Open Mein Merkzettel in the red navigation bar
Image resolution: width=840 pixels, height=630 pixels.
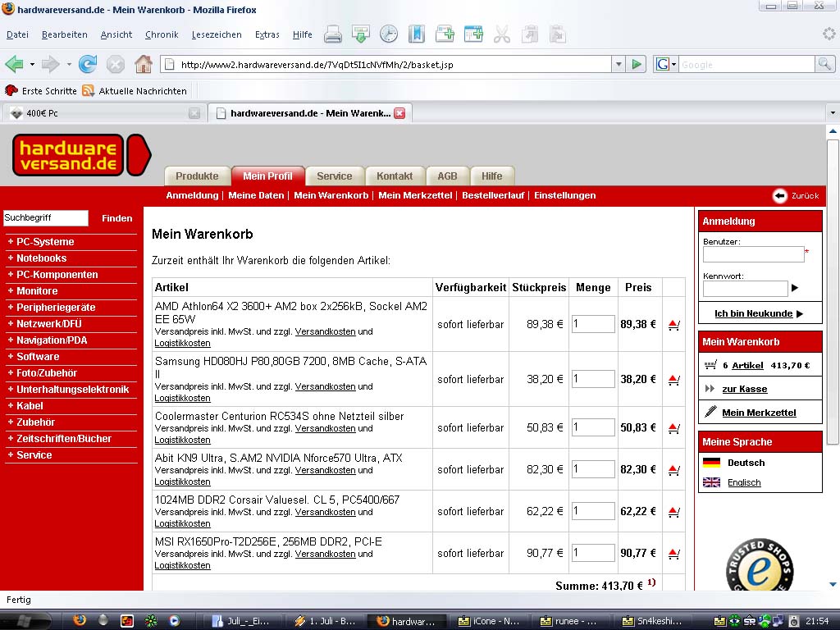tap(415, 195)
